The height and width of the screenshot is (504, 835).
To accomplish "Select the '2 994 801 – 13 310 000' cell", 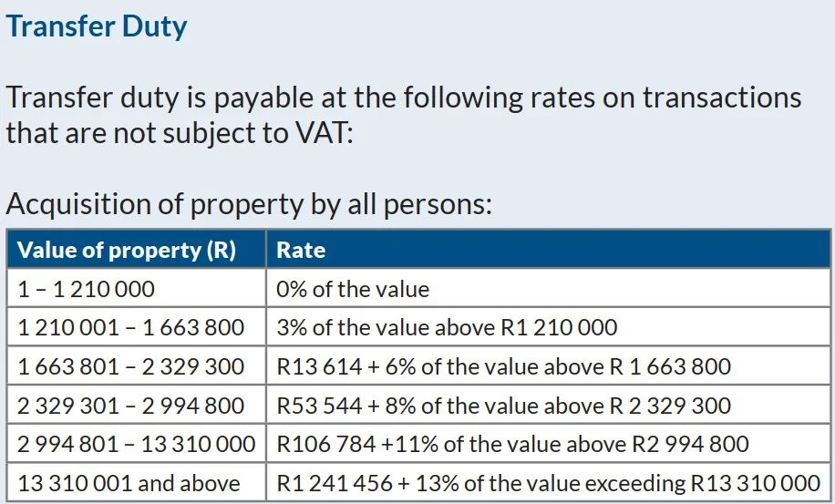I will coord(137,445).
